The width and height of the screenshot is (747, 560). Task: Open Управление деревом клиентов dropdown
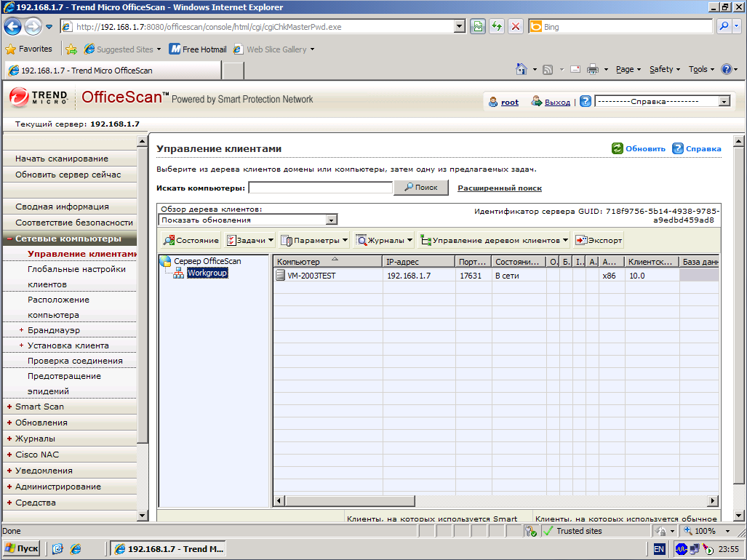(x=495, y=241)
